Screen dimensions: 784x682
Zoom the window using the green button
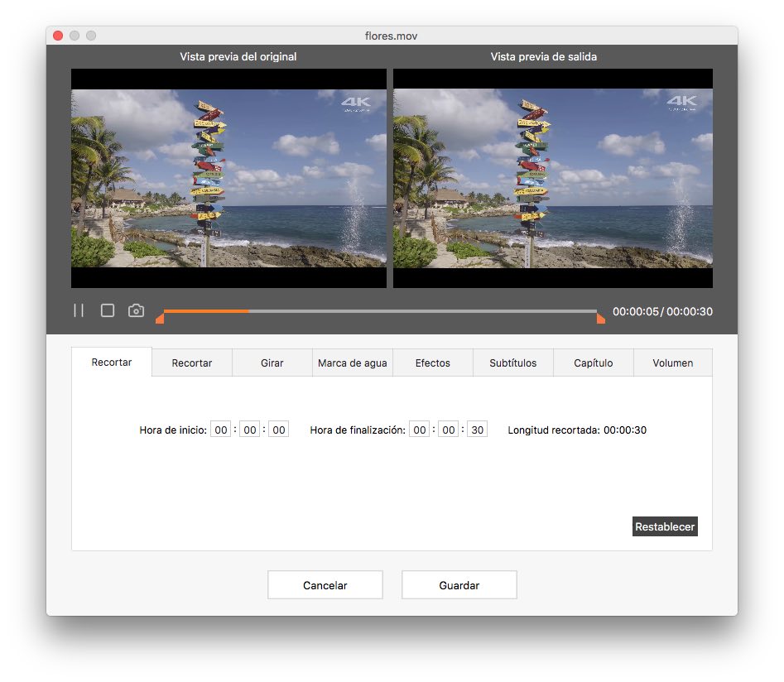pyautogui.click(x=91, y=36)
